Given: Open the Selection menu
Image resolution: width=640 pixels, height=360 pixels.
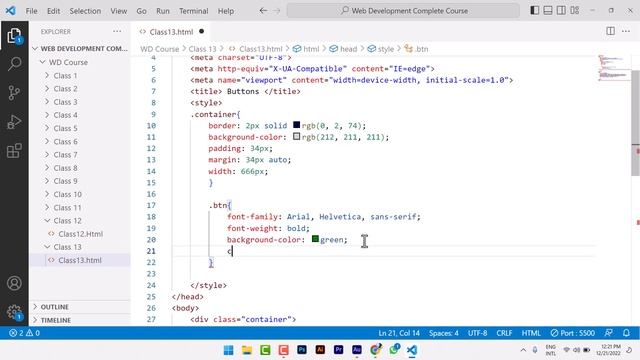Looking at the screenshot, I should [85, 11].
